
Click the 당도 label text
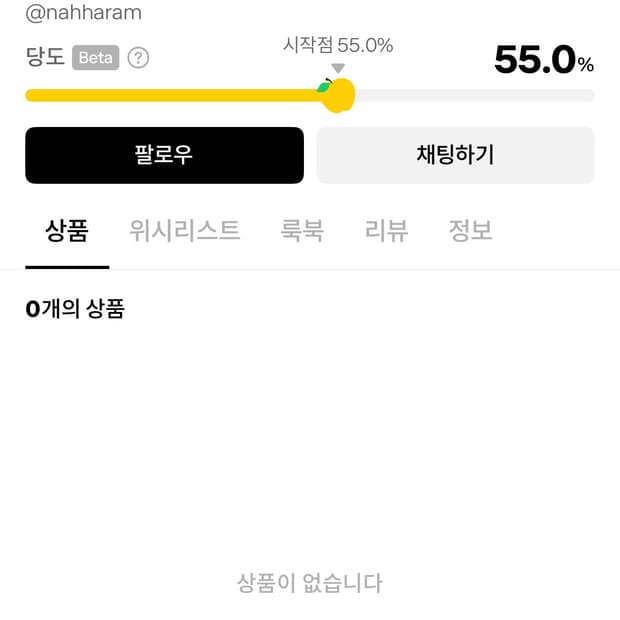45,57
